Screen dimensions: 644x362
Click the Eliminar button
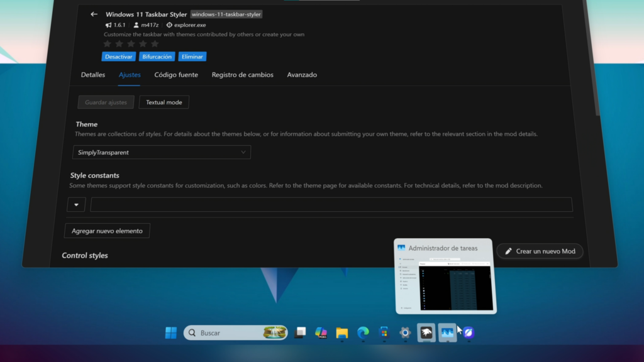coord(192,57)
